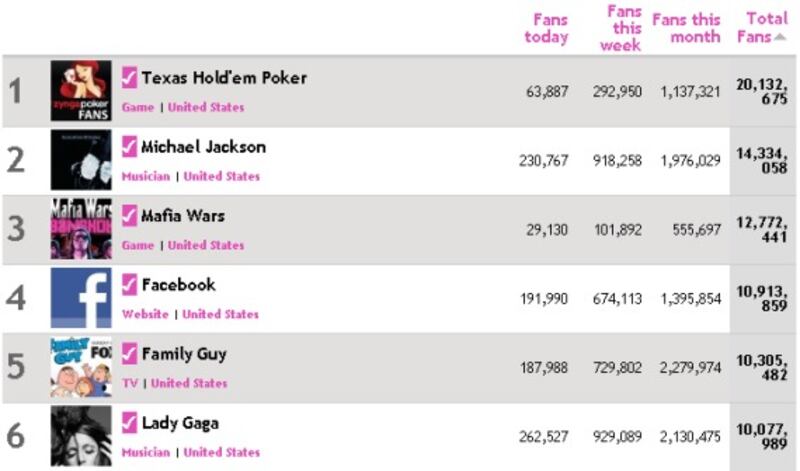Click the Musician category under Michael Jackson
This screenshot has height=471, width=800.
146,176
